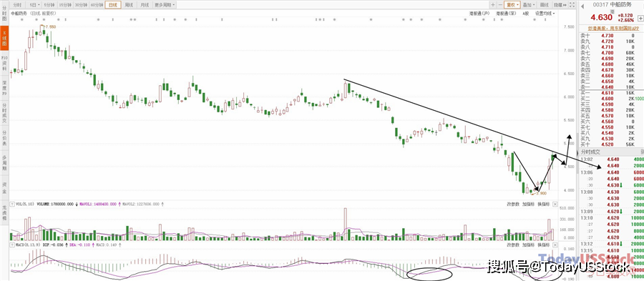
Task: Zoom out chart with minus icon
Action: tap(500, 5)
